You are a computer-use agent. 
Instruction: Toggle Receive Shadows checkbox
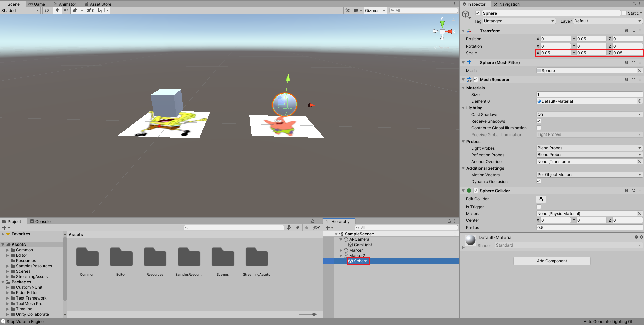pyautogui.click(x=539, y=121)
